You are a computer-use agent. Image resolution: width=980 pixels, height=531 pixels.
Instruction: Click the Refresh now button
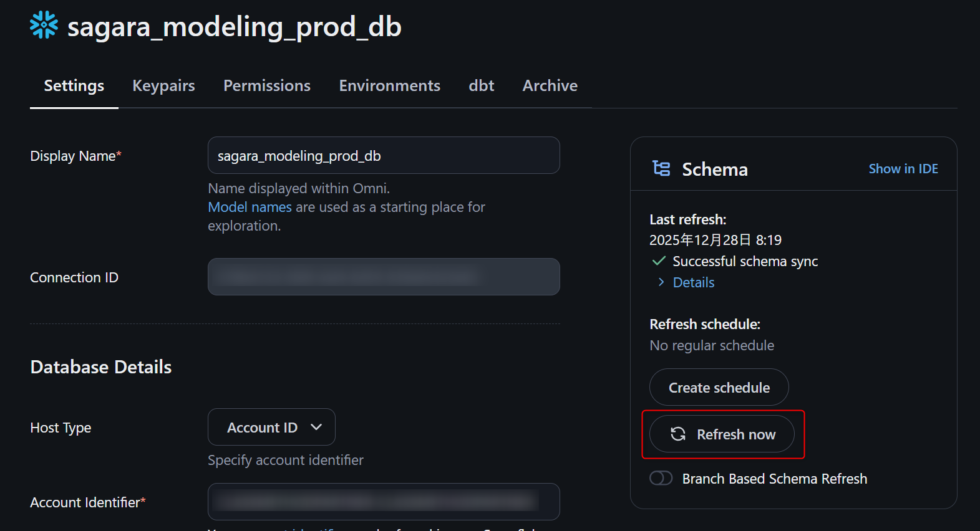click(722, 434)
